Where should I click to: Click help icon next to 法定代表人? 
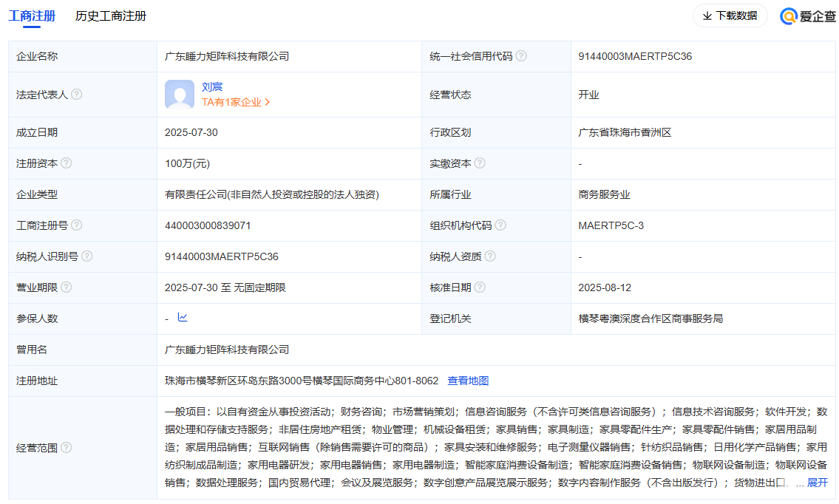(77, 95)
